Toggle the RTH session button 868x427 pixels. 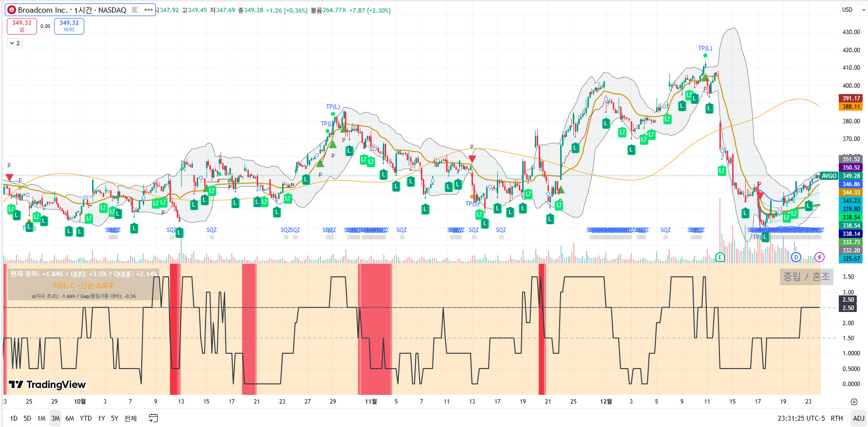click(x=837, y=418)
